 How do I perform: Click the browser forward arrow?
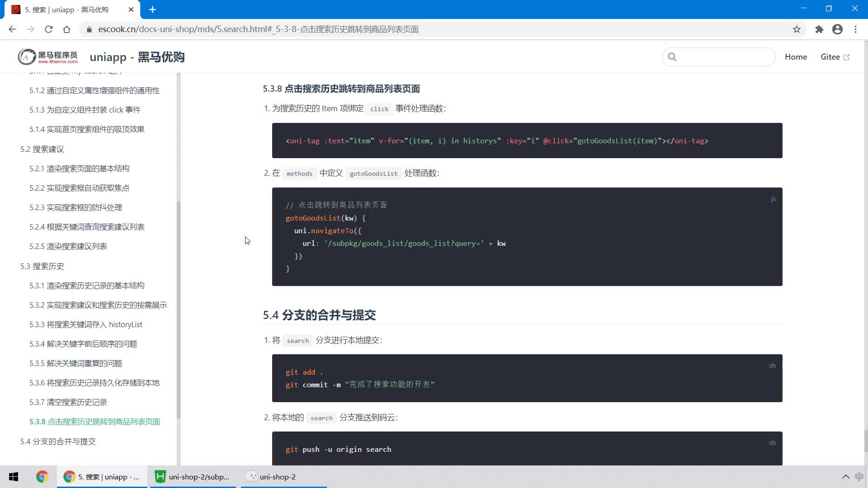point(30,29)
